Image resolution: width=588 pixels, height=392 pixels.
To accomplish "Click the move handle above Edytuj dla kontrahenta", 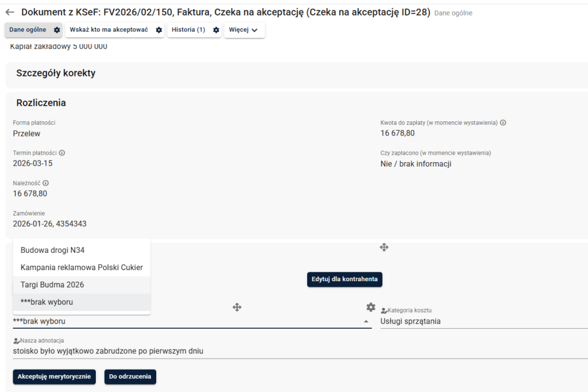I will pos(384,247).
